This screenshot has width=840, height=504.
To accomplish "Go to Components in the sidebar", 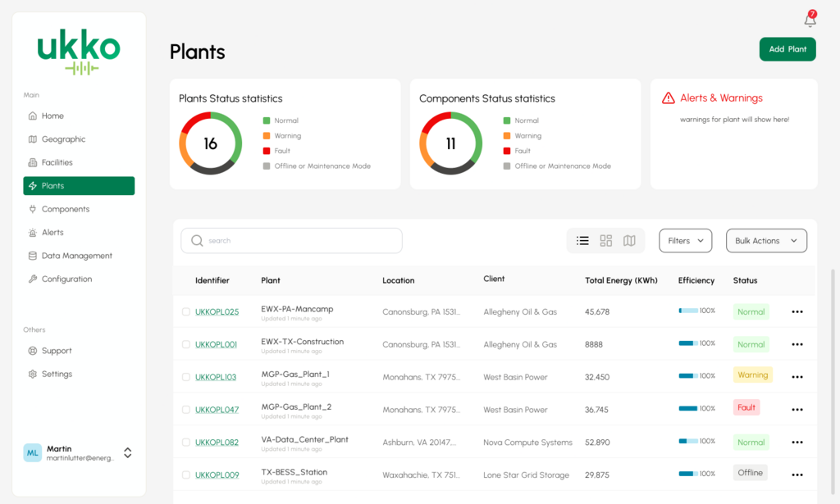I will pos(66,209).
